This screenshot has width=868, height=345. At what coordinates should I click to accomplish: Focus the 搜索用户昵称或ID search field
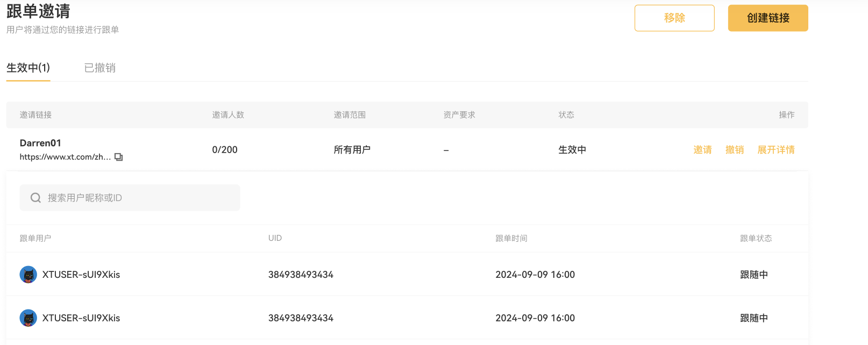[x=140, y=198]
